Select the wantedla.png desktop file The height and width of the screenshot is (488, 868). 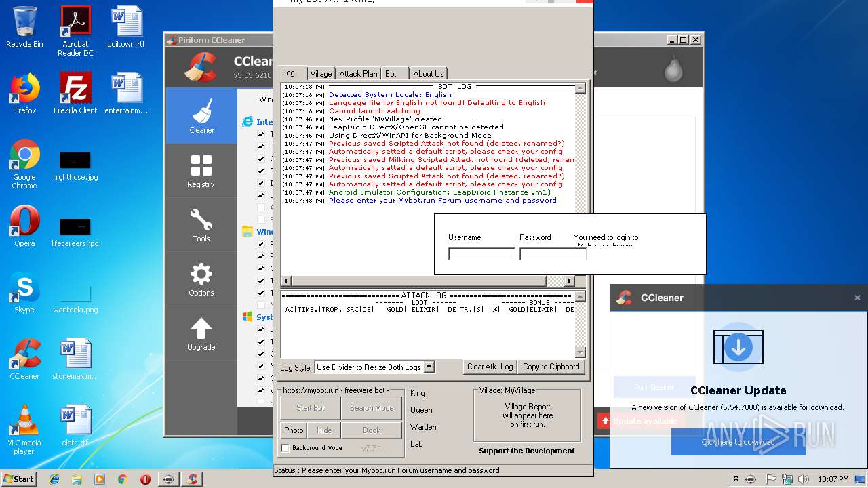click(x=75, y=298)
